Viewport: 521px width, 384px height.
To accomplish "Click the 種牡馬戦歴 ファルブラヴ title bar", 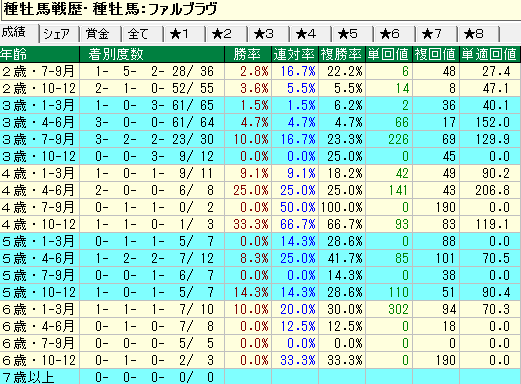I will coord(261,10).
